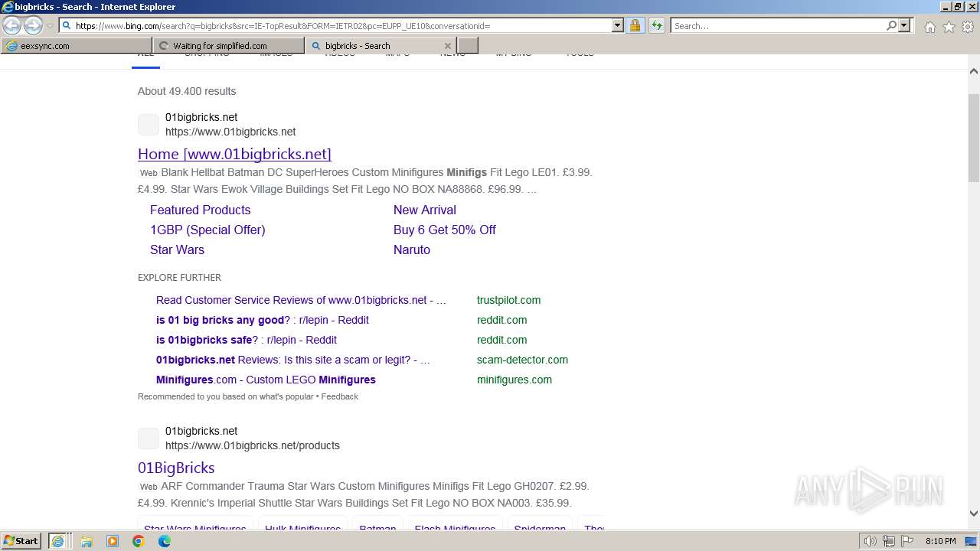Open the 01BigBricks products result title
This screenshot has width=980, height=551.
coord(176,468)
